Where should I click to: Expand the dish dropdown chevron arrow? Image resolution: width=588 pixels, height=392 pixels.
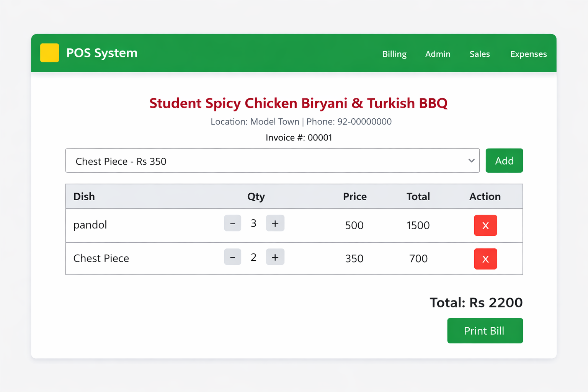click(471, 161)
